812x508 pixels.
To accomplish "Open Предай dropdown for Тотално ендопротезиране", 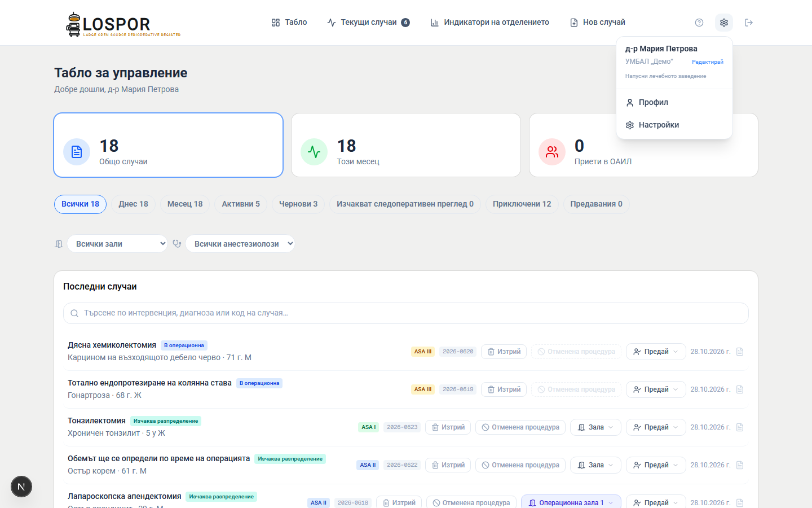I will click(656, 389).
